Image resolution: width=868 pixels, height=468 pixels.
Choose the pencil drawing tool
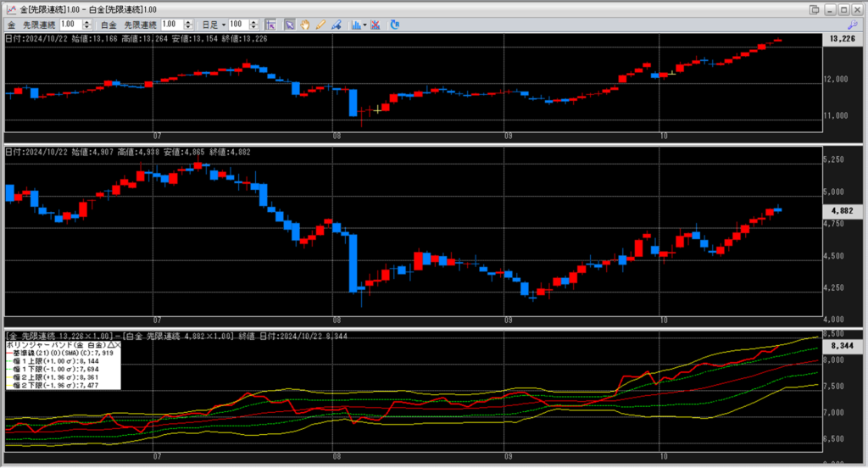(320, 25)
